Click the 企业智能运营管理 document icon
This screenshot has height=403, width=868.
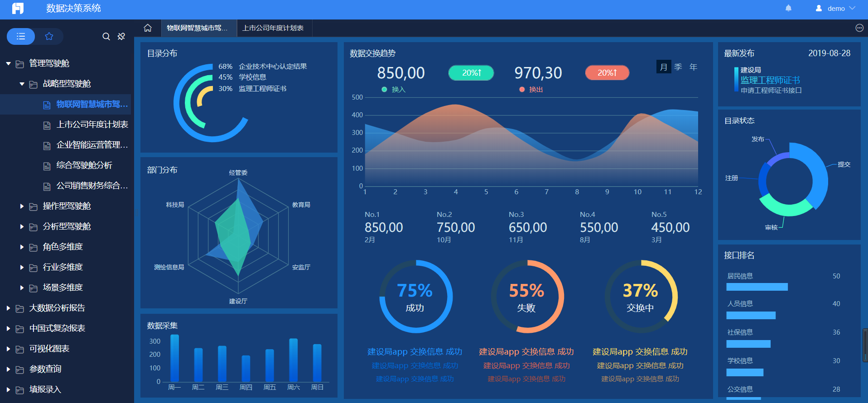click(47, 145)
